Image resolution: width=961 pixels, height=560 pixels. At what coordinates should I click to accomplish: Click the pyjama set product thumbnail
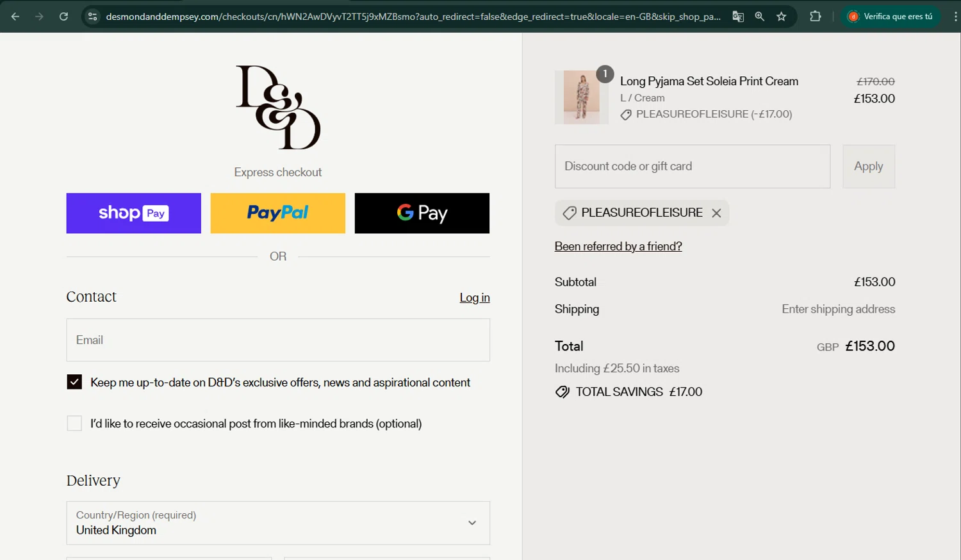(582, 97)
